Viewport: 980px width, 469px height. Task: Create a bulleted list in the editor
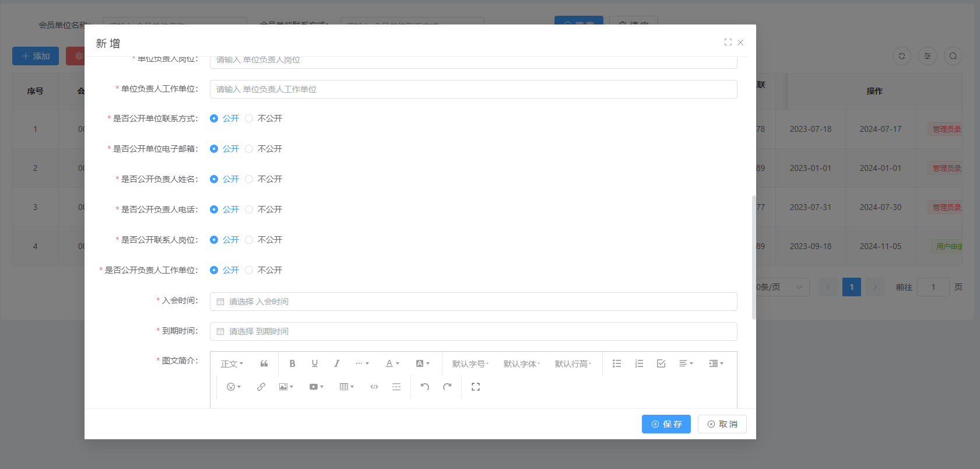point(617,363)
